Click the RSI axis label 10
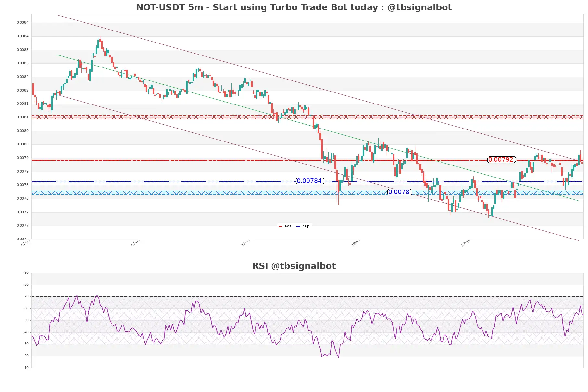This screenshot has width=588, height=392. tap(26, 368)
